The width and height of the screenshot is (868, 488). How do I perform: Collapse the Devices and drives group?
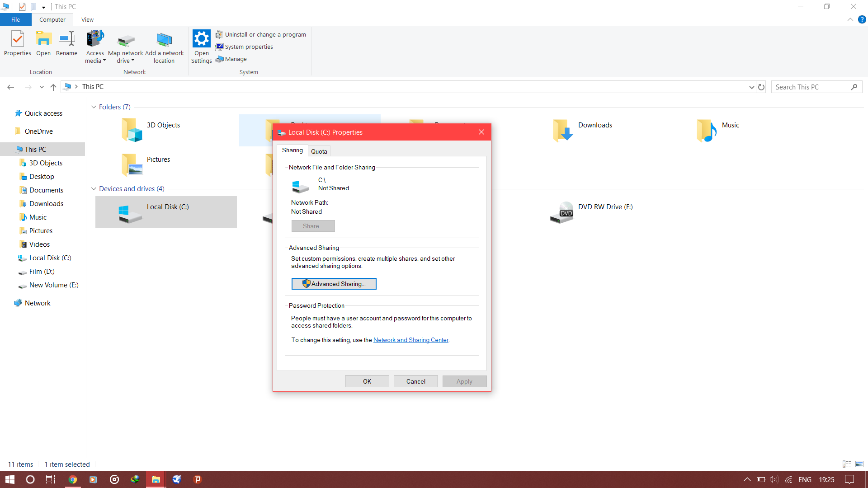(x=94, y=189)
